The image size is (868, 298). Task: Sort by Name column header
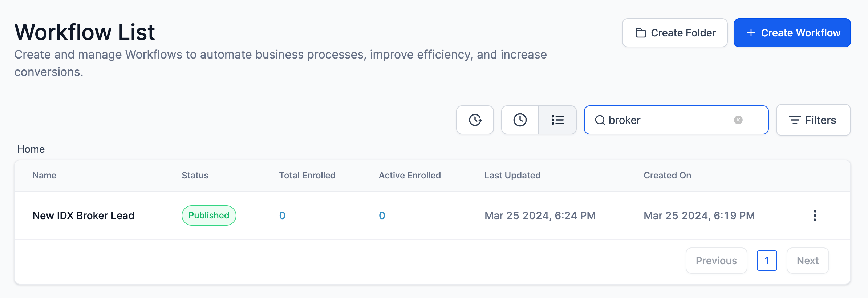pyautogui.click(x=44, y=176)
